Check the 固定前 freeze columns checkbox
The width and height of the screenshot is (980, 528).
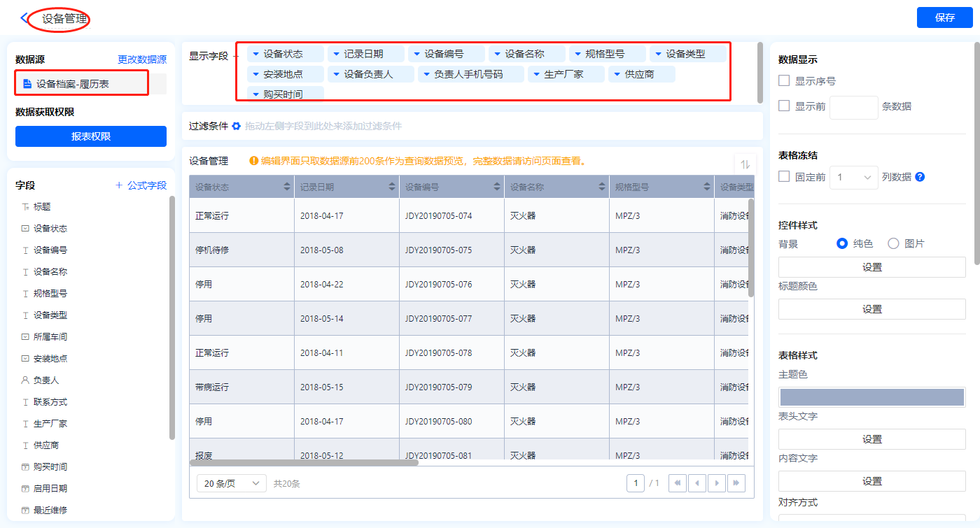pyautogui.click(x=784, y=177)
